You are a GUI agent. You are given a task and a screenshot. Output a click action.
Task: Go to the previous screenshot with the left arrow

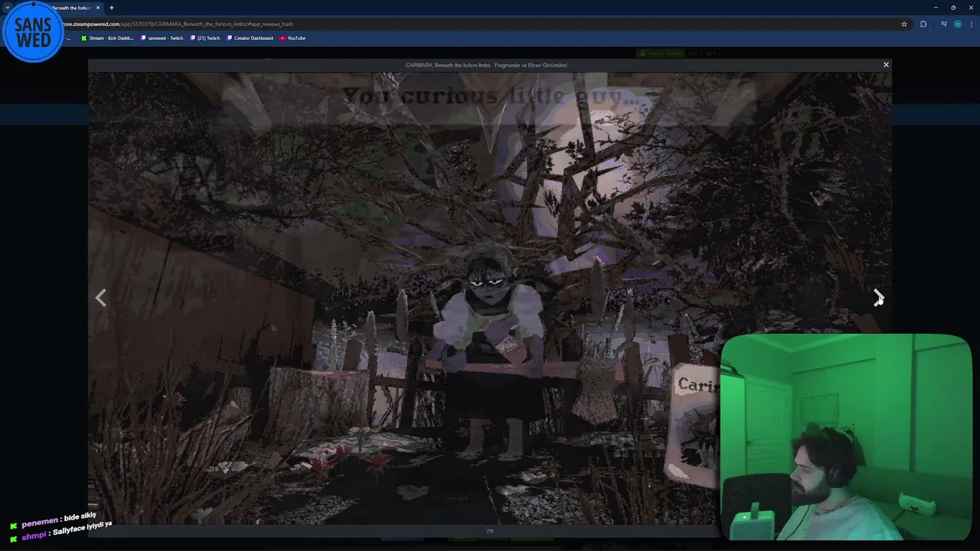100,298
